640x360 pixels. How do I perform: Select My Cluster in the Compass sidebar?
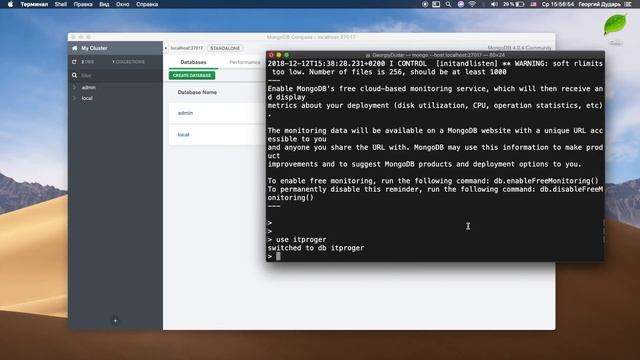94,48
